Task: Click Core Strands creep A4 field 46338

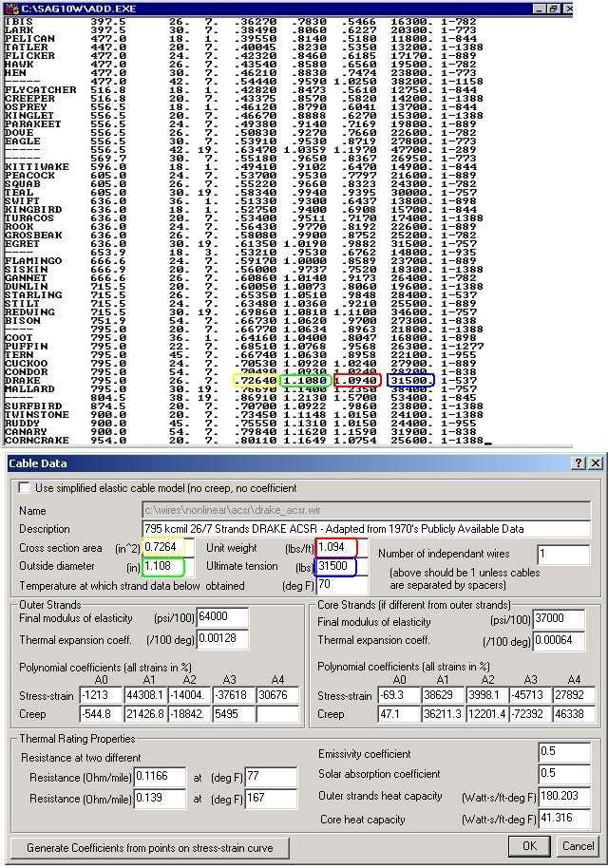Action: coord(574,714)
